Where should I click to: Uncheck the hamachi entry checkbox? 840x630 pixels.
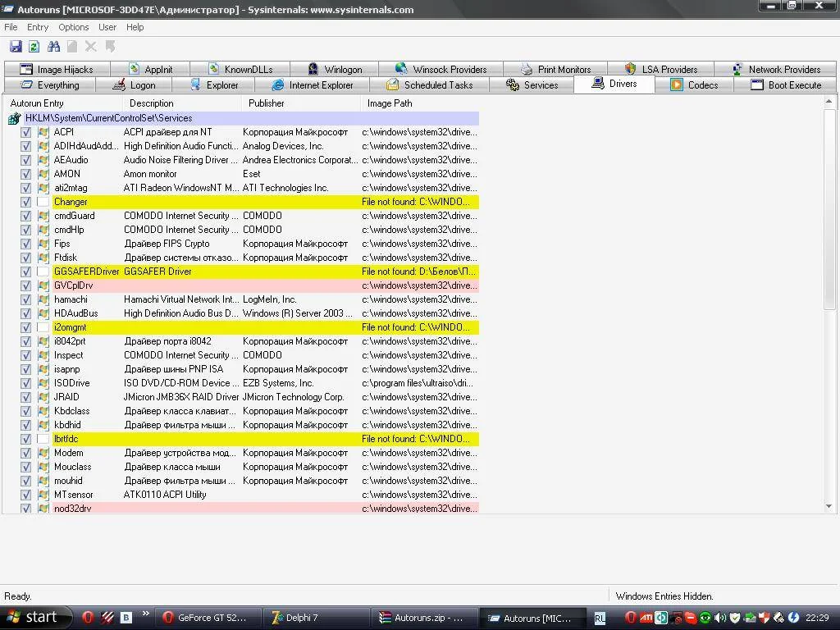25,299
